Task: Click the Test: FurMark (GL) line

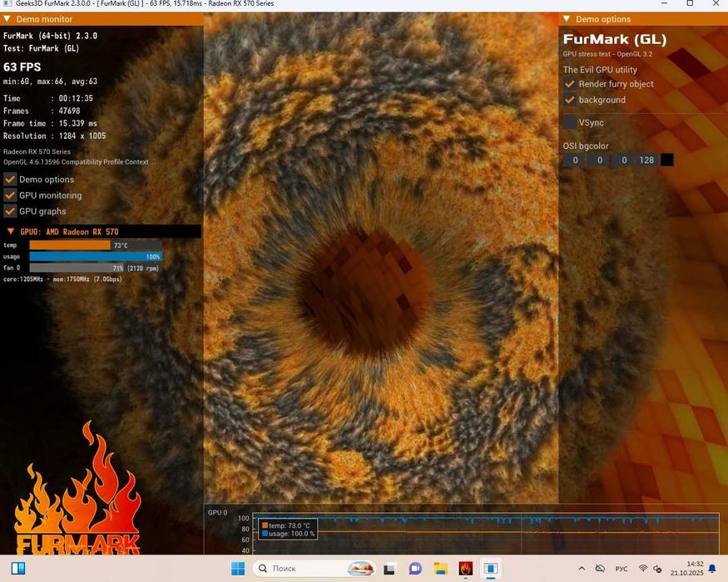Action: coord(41,48)
